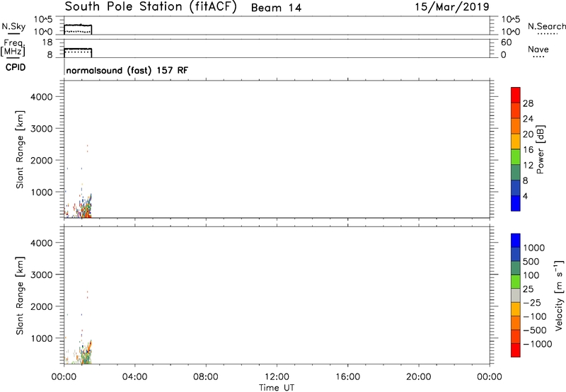Click the green 12–16 dB Power color segment
This screenshot has width=566, height=392.
pos(516,156)
